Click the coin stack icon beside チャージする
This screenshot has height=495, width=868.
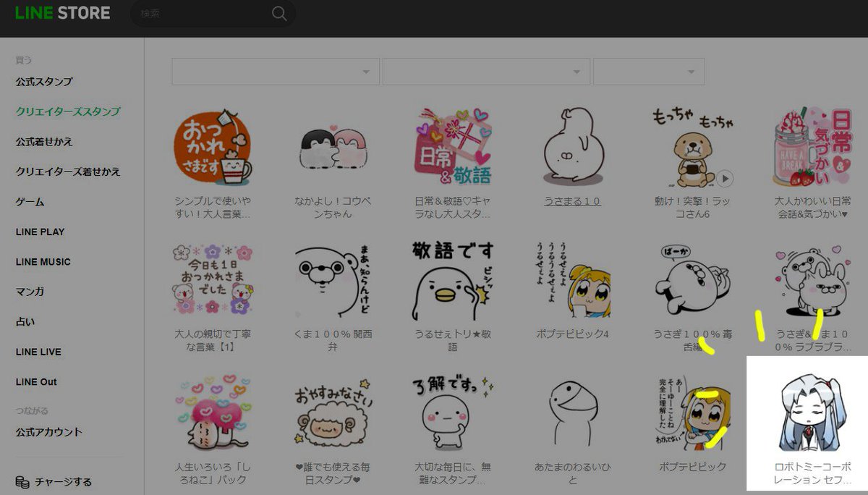(x=22, y=482)
